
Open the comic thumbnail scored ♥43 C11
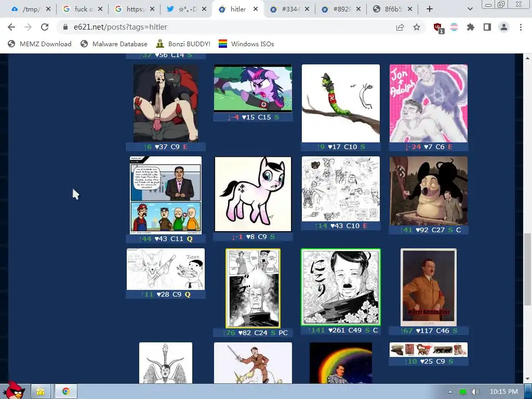[166, 195]
